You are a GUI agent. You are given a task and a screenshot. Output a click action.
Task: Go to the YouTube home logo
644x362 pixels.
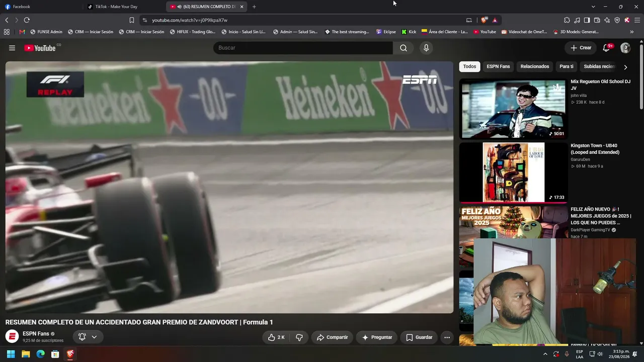pos(40,48)
